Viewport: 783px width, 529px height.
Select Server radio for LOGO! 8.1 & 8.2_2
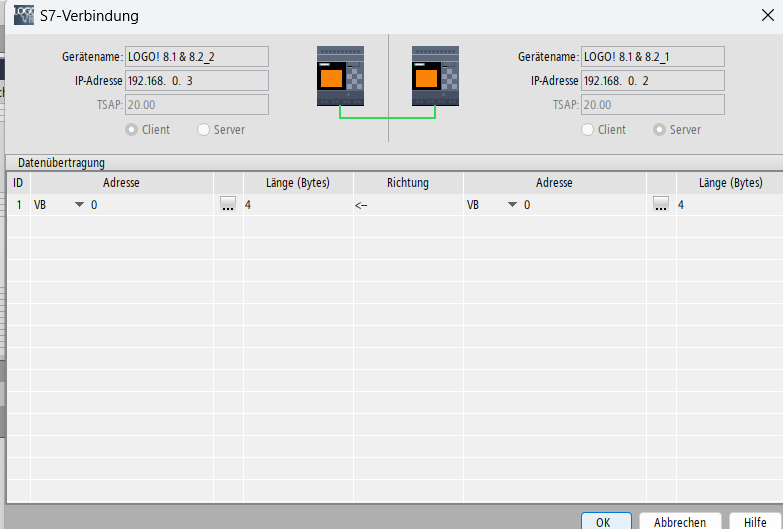(x=203, y=130)
